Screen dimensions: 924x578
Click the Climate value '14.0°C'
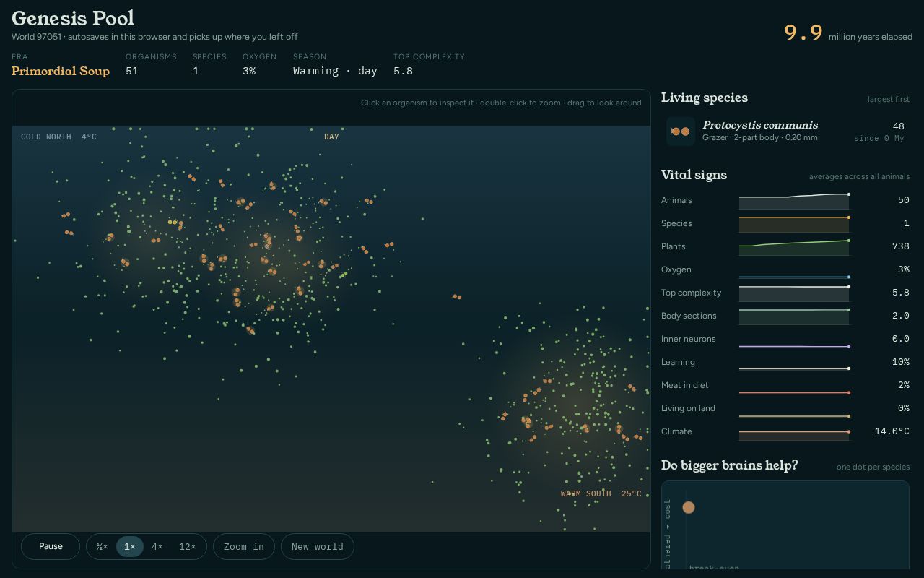(892, 431)
